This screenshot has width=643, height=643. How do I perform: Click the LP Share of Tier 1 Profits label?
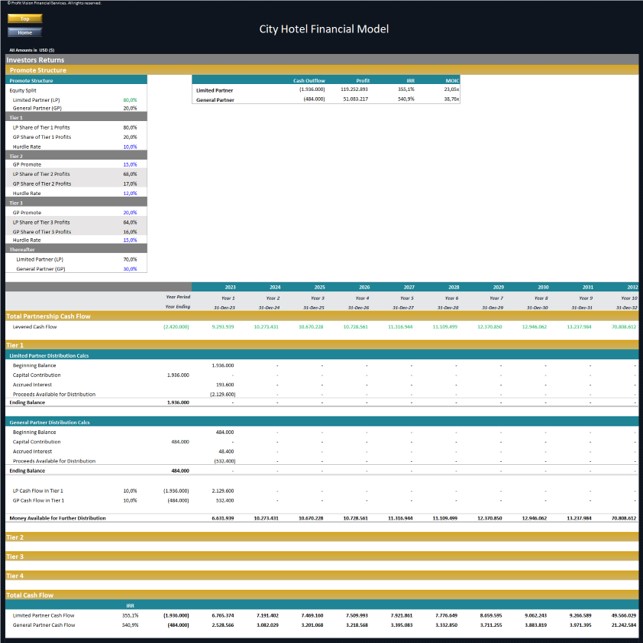(41, 128)
